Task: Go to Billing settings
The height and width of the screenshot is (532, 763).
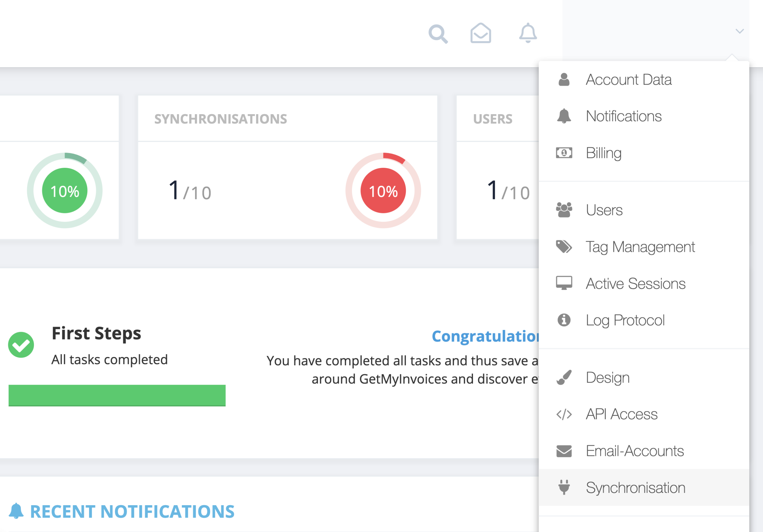Action: 644,153
